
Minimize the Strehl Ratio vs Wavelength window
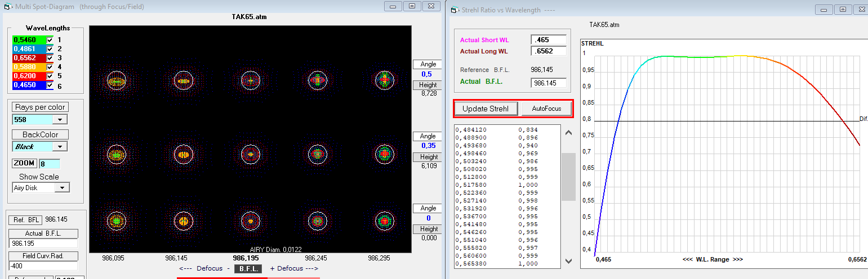pyautogui.click(x=824, y=10)
